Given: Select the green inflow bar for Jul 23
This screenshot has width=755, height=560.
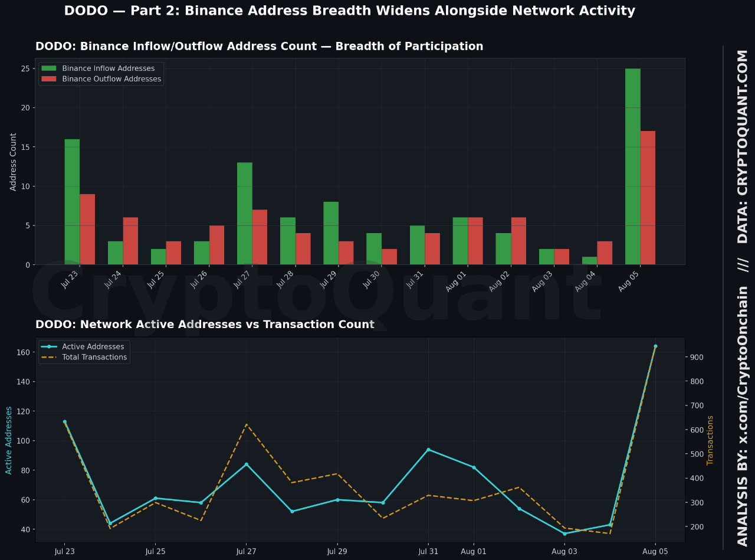Looking at the screenshot, I should 72,202.
